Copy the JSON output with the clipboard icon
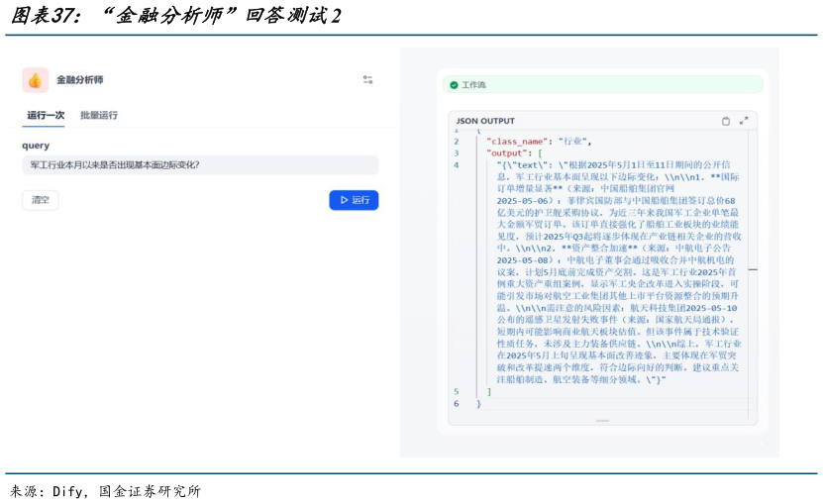This screenshot has height=504, width=823. [725, 121]
